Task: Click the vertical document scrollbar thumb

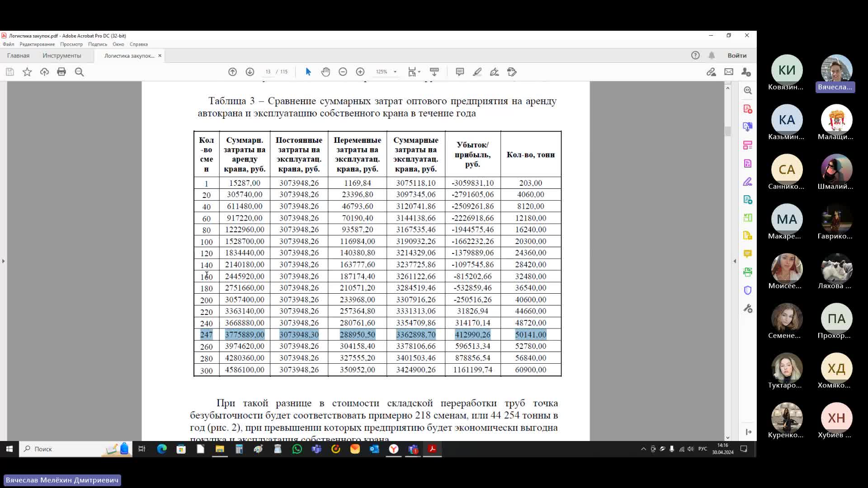Action: click(728, 131)
